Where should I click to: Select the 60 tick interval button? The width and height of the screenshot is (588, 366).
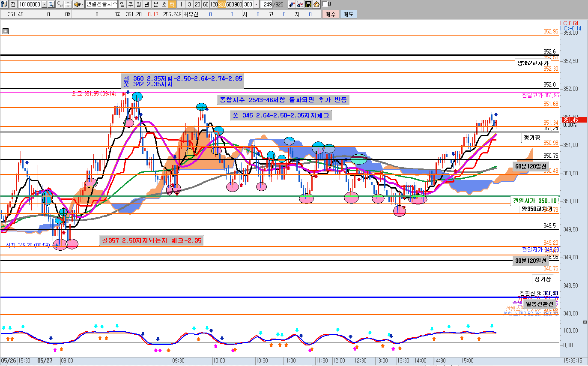[206, 4]
